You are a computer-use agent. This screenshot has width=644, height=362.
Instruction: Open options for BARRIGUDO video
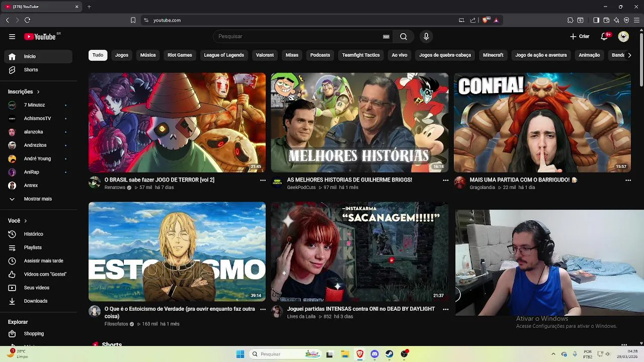click(x=628, y=180)
